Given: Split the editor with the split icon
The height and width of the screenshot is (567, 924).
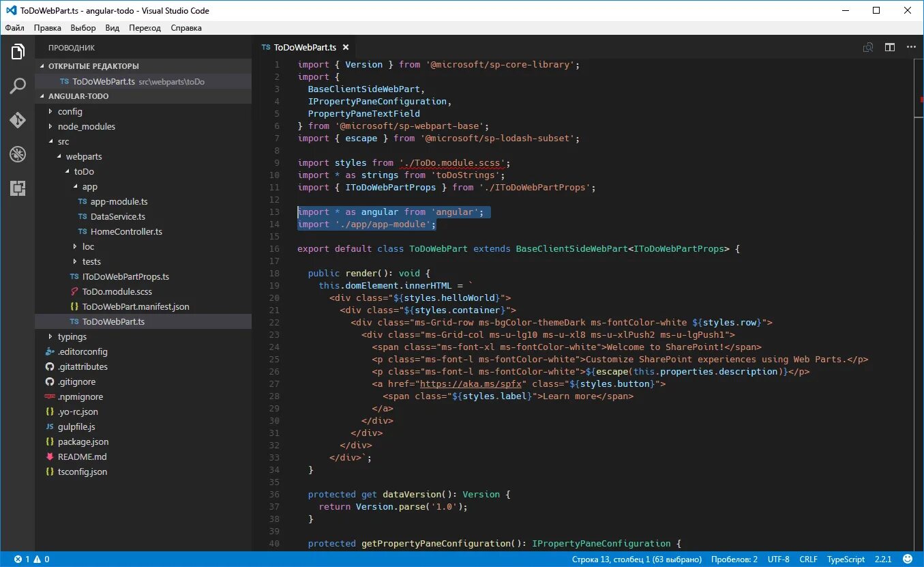Looking at the screenshot, I should [890, 47].
